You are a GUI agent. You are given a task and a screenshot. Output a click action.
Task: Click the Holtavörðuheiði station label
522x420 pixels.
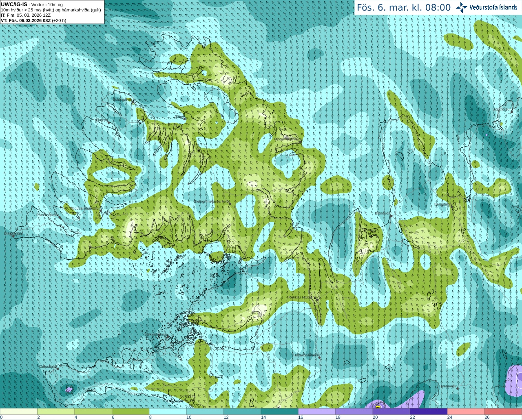(x=306, y=355)
